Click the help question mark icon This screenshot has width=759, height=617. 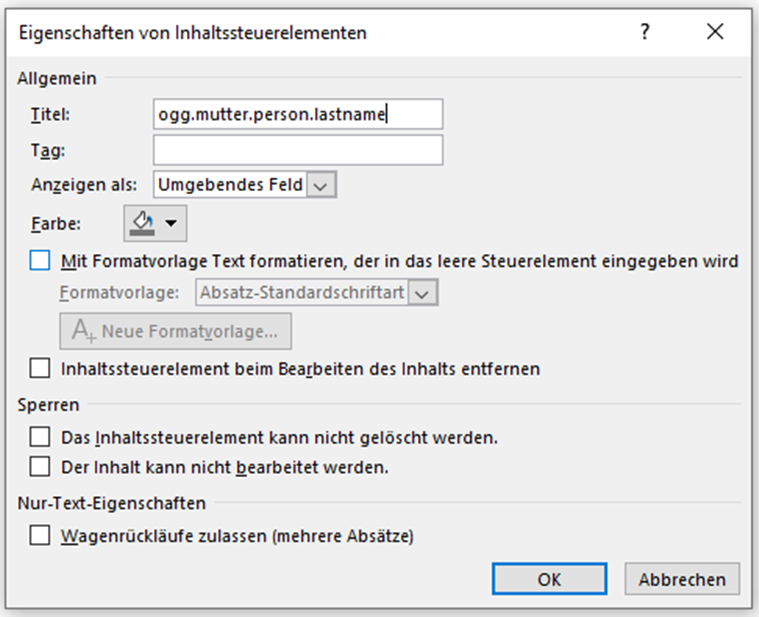point(645,32)
